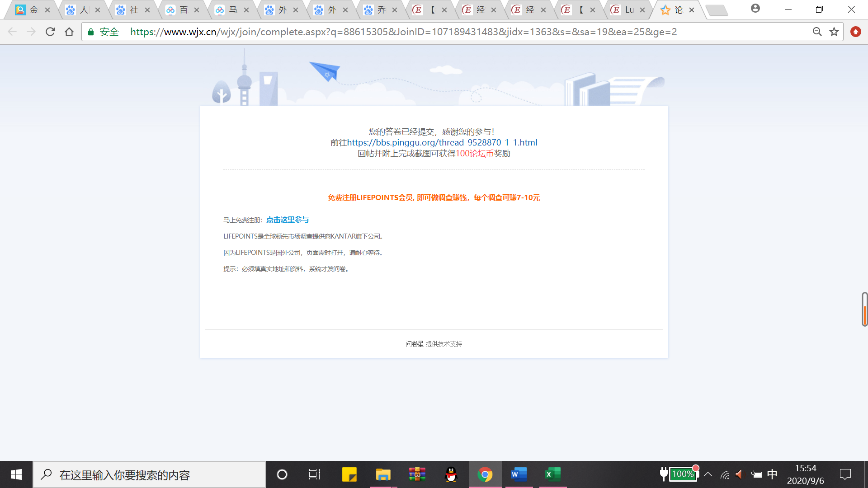The height and width of the screenshot is (488, 868).
Task: Toggle the Chinese input mode indicator
Action: (772, 474)
